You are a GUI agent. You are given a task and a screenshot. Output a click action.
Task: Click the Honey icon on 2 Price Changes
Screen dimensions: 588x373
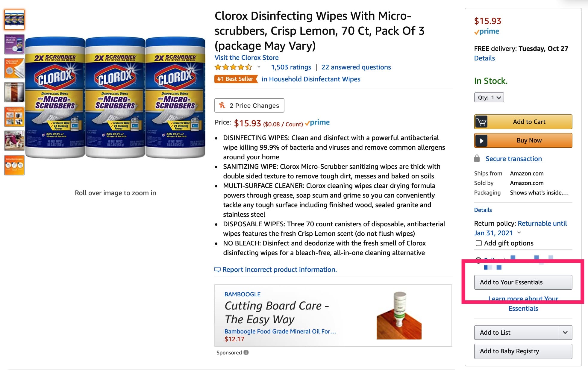(x=222, y=105)
